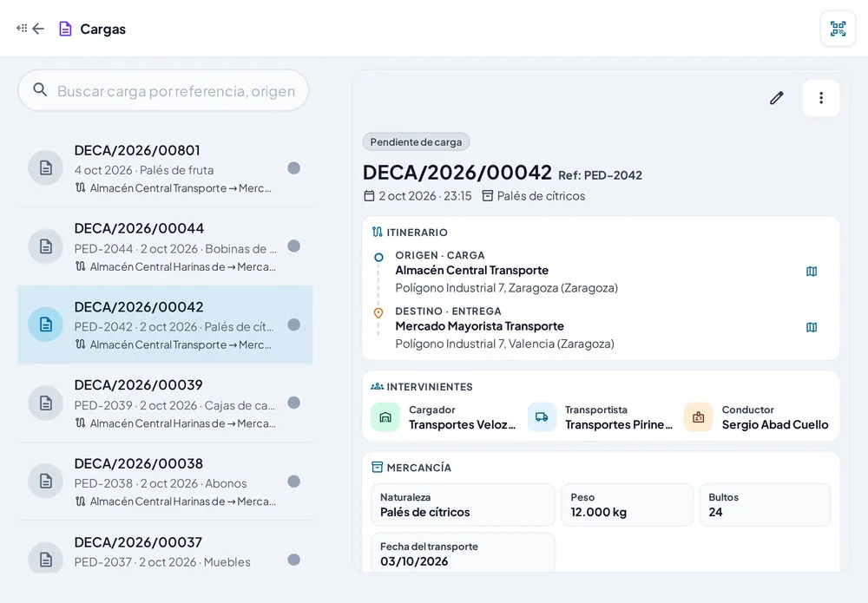Open the three-dot more options menu
This screenshot has height=603, width=868.
point(821,98)
